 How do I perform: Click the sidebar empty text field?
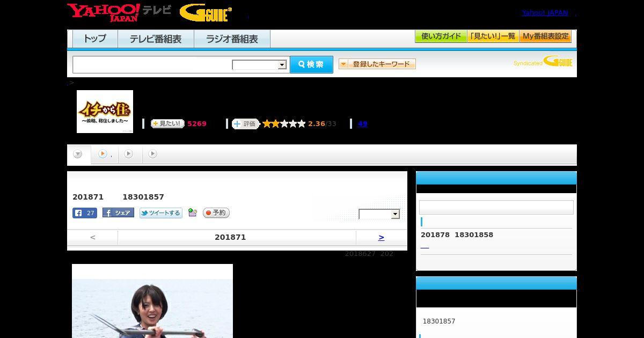pos(496,208)
